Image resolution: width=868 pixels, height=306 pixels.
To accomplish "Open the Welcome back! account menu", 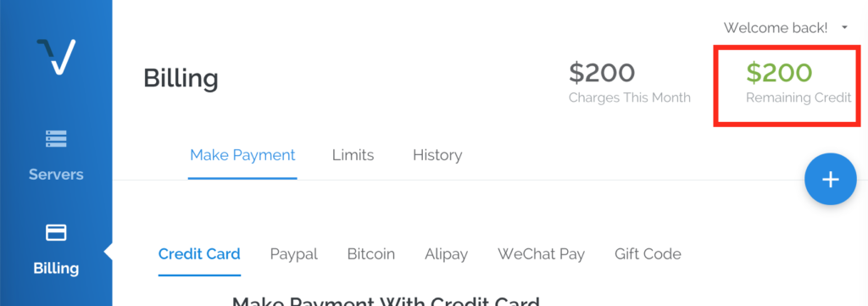I will 776,28.
